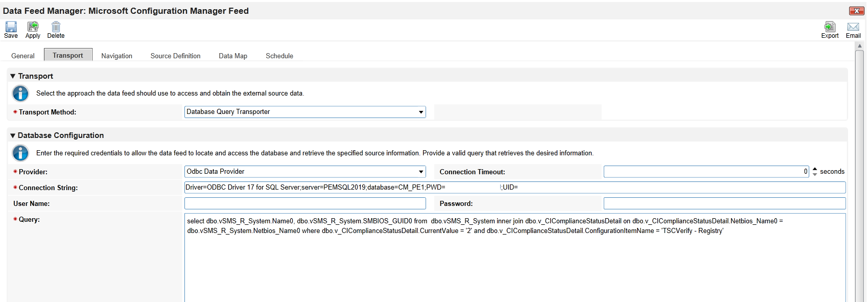Increase Connection Timeout with up arrow
The width and height of the screenshot is (868, 302).
[x=815, y=169]
